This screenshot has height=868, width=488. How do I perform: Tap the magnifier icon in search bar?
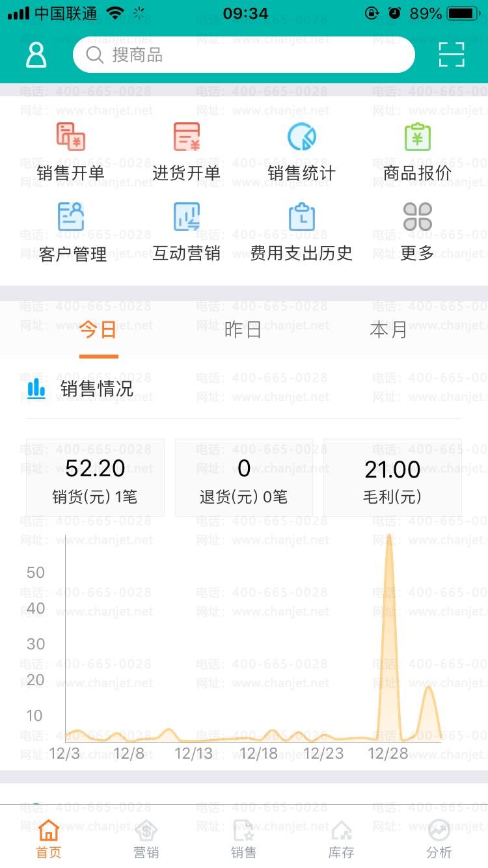[x=95, y=55]
